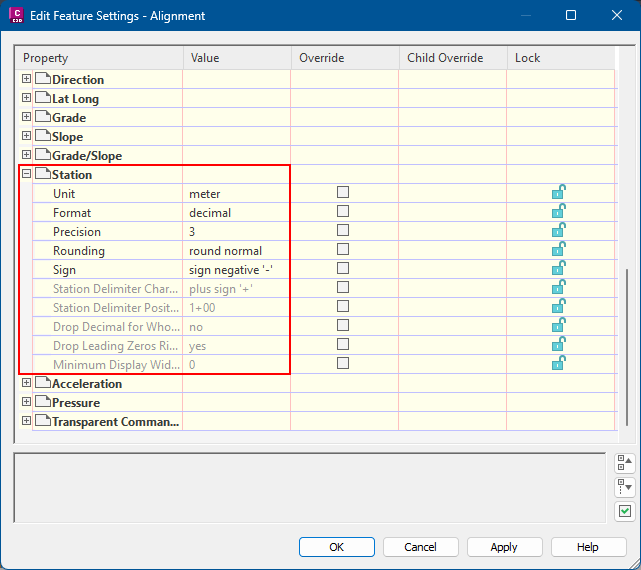The image size is (641, 570).
Task: Enable Override for Precision
Action: coord(343,230)
